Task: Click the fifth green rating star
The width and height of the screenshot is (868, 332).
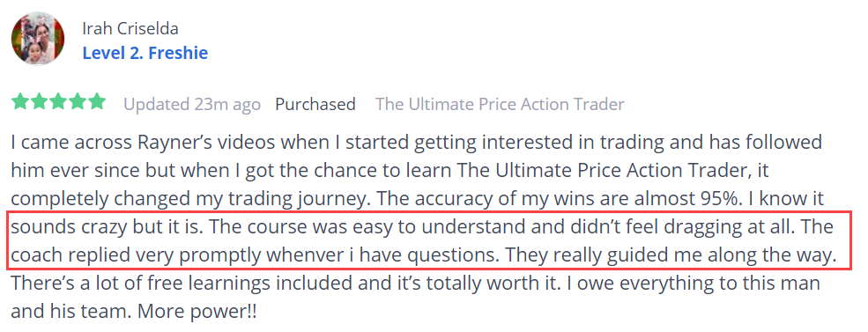Action: click(x=96, y=102)
